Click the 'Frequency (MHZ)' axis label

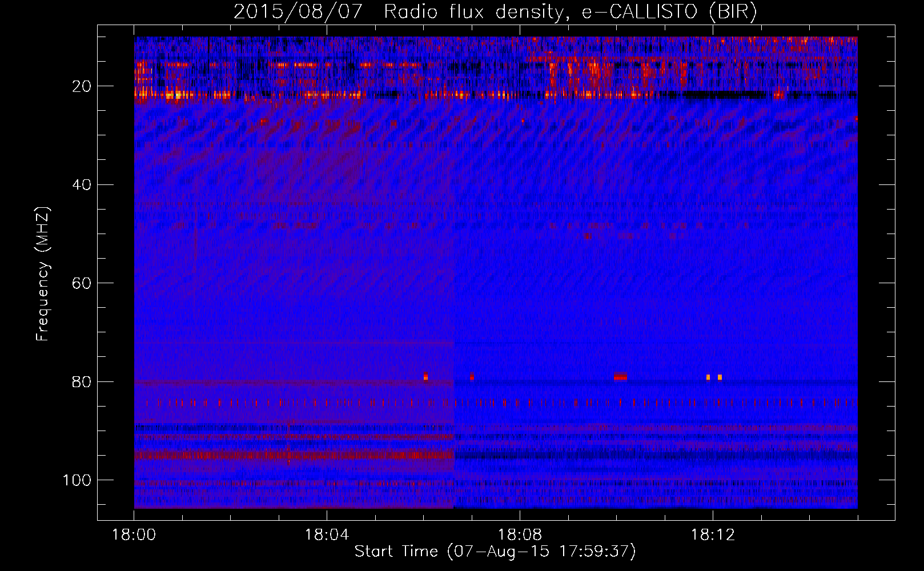click(x=43, y=274)
